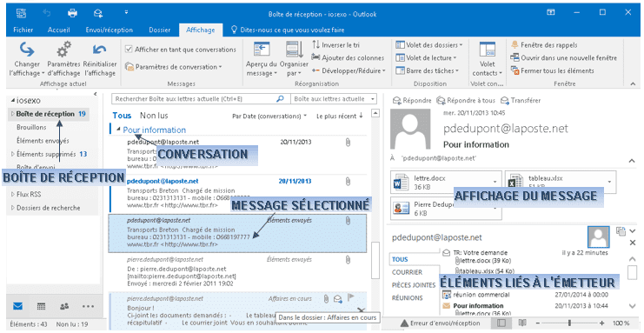Click the Répondre à tous button
Image resolution: width=644 pixels, height=333 pixels.
click(466, 100)
